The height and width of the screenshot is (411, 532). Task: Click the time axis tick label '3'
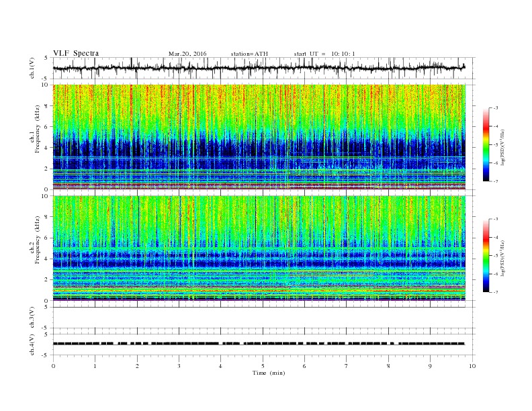(x=179, y=366)
